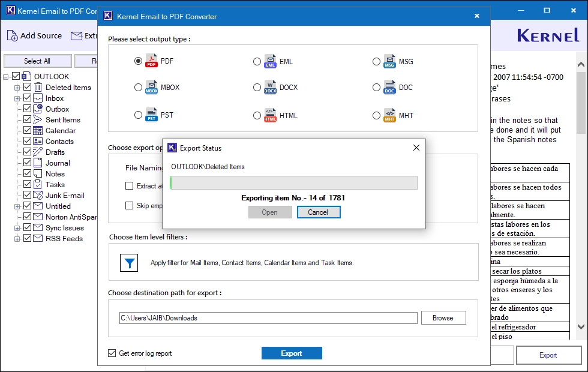The image size is (588, 372).
Task: Click the PST format icon
Action: tap(151, 115)
